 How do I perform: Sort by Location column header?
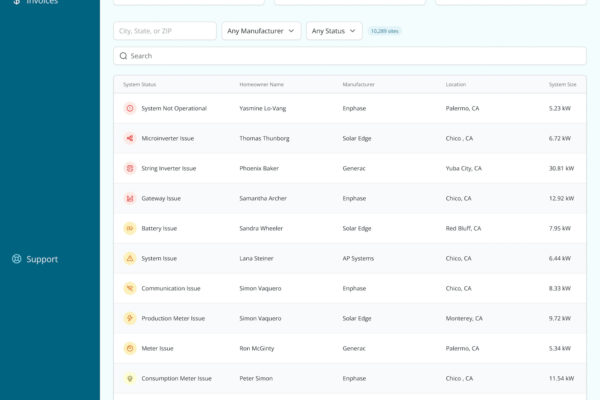[456, 84]
